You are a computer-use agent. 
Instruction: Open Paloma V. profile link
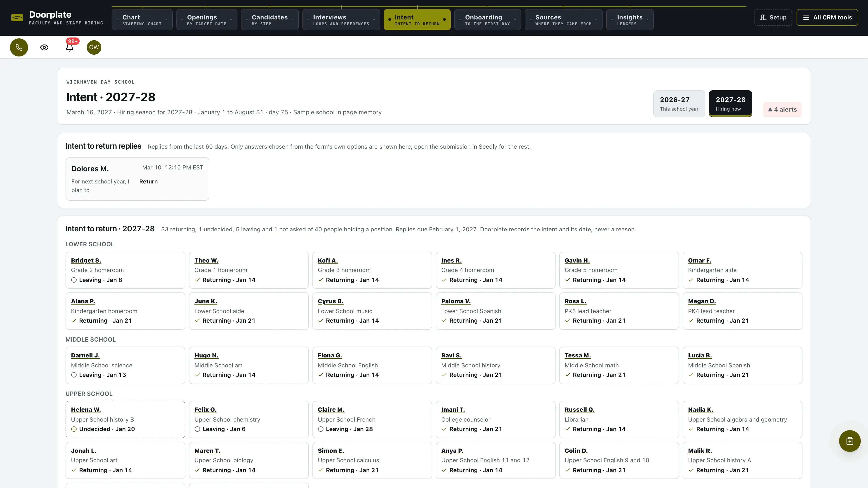456,301
